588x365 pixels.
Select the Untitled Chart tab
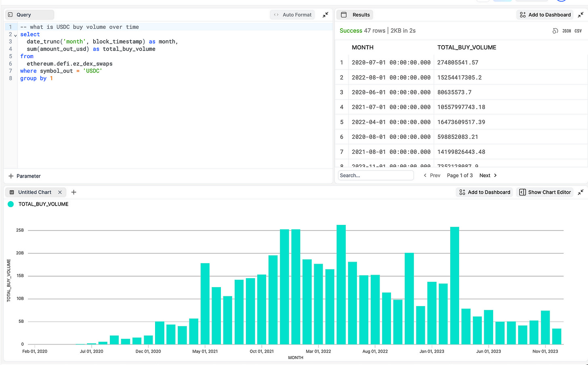(x=36, y=192)
